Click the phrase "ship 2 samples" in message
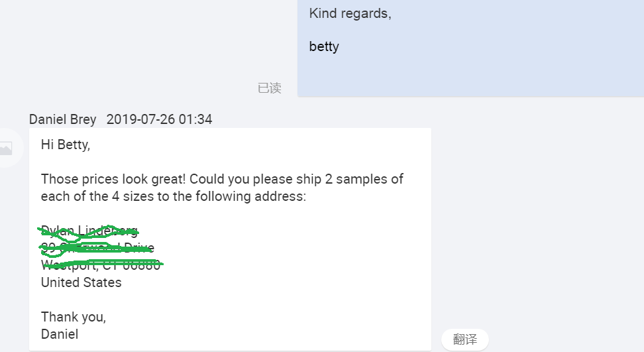644x352 pixels. pos(345,179)
